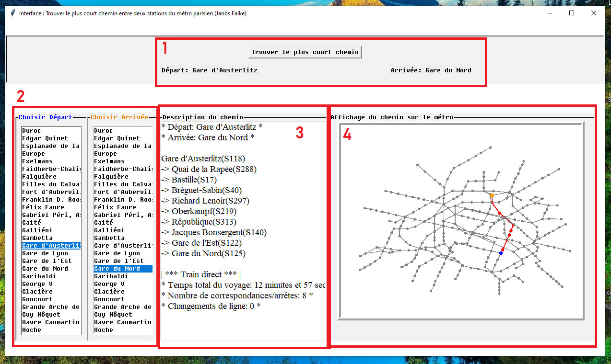Image resolution: width=611 pixels, height=364 pixels.
Task: Select Duroc in the Choisir Arrivée list
Action: (x=123, y=131)
